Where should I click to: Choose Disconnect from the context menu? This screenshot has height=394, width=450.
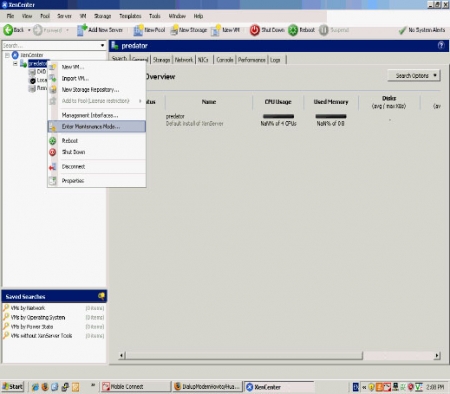point(97,167)
